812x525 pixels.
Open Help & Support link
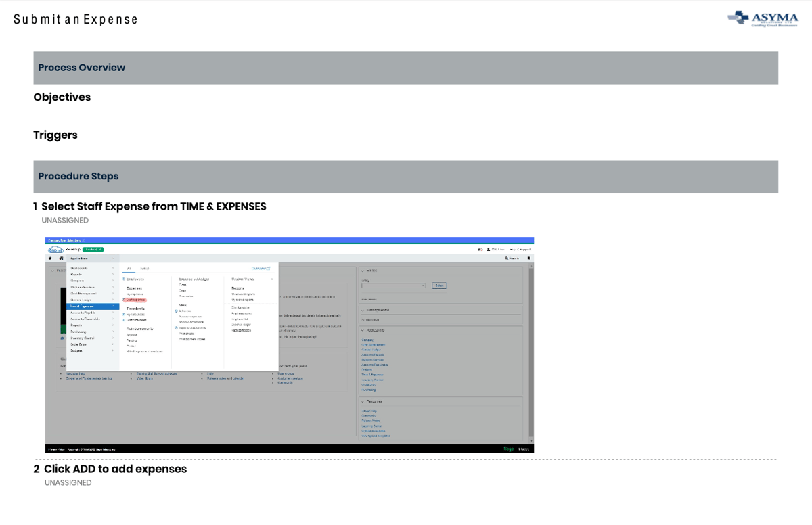520,250
